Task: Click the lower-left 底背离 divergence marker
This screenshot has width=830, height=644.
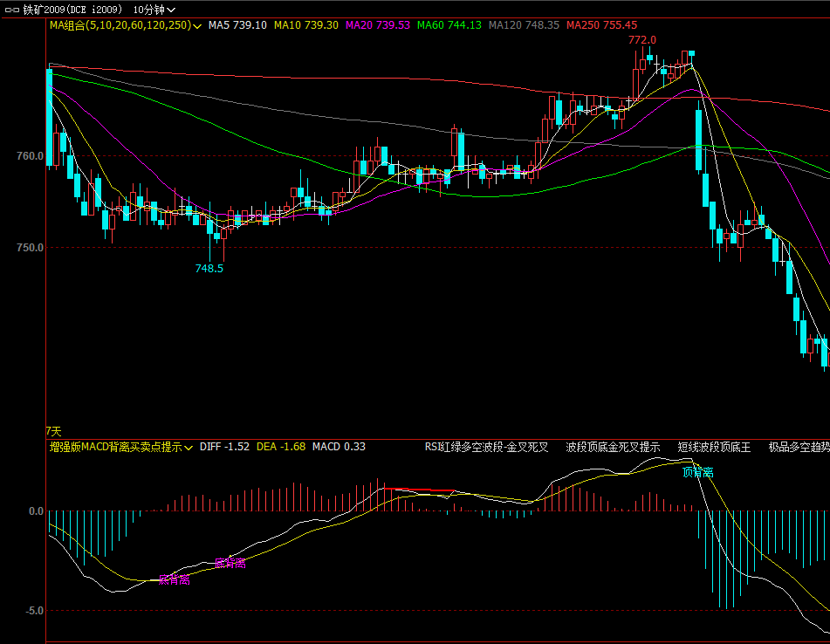Action: click(175, 580)
